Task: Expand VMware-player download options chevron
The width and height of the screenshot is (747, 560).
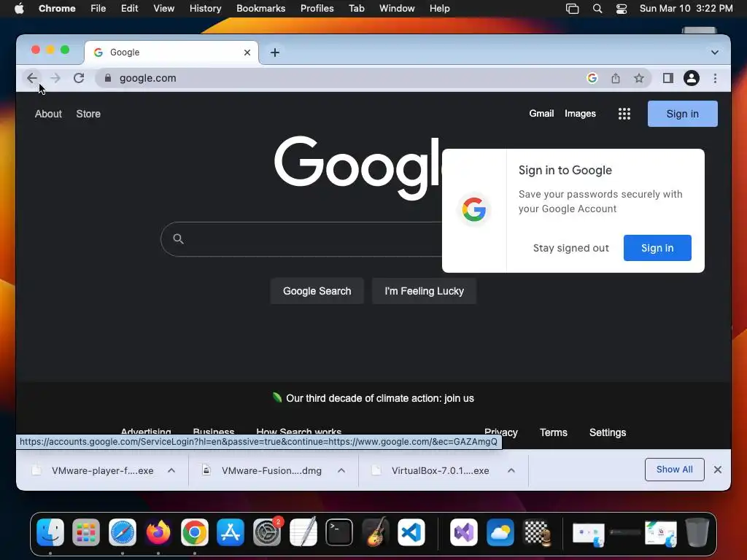Action: click(x=171, y=470)
